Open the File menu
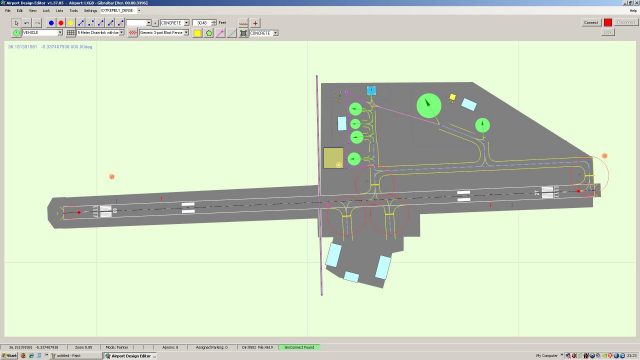640x360 pixels. tap(8, 11)
